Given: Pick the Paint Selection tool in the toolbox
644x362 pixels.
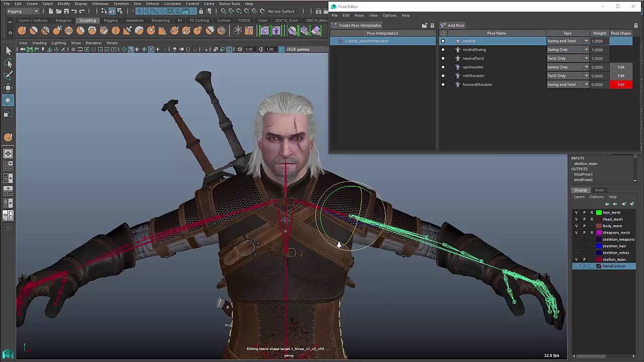Looking at the screenshot, I should 8,75.
